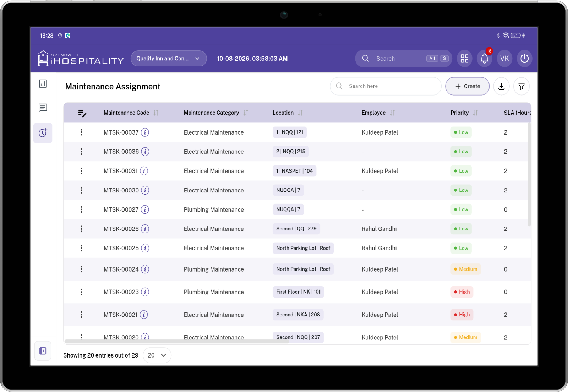Screen dimensions: 568x392
Task: Click the Wi-Fi status icon
Action: [x=506, y=36]
